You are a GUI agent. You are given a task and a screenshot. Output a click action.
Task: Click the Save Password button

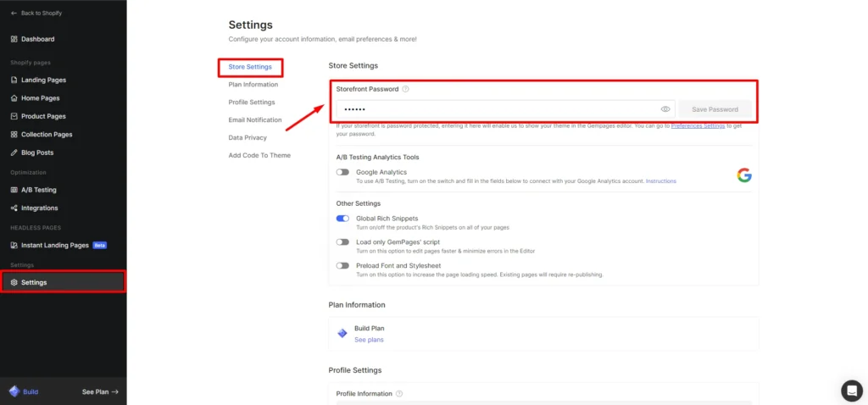715,109
